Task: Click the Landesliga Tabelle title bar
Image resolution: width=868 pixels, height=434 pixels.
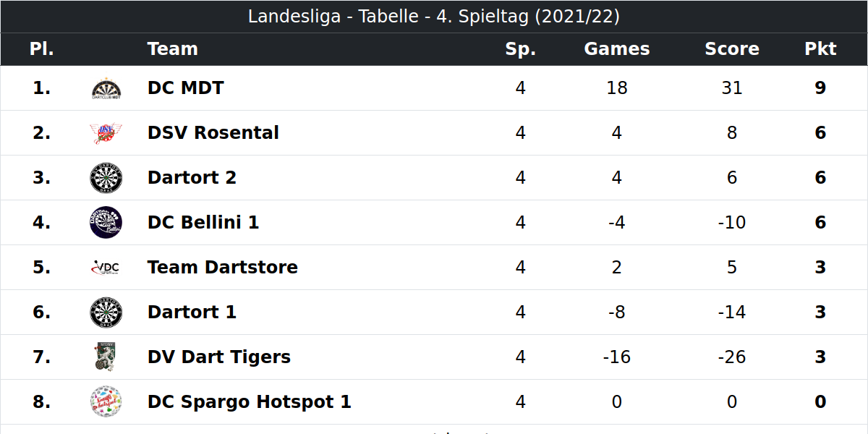Action: coord(434,17)
